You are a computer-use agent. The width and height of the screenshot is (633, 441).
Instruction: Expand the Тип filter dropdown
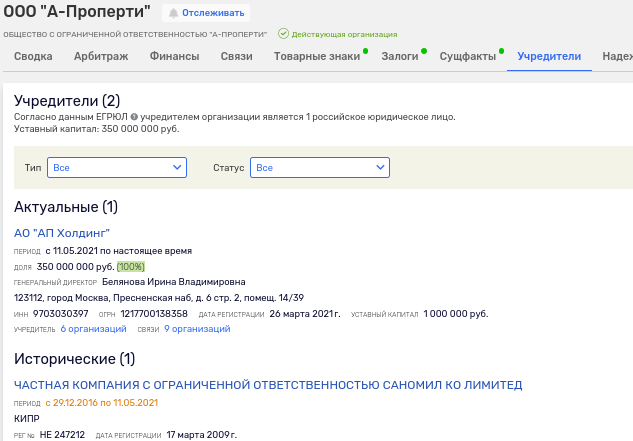(x=117, y=168)
